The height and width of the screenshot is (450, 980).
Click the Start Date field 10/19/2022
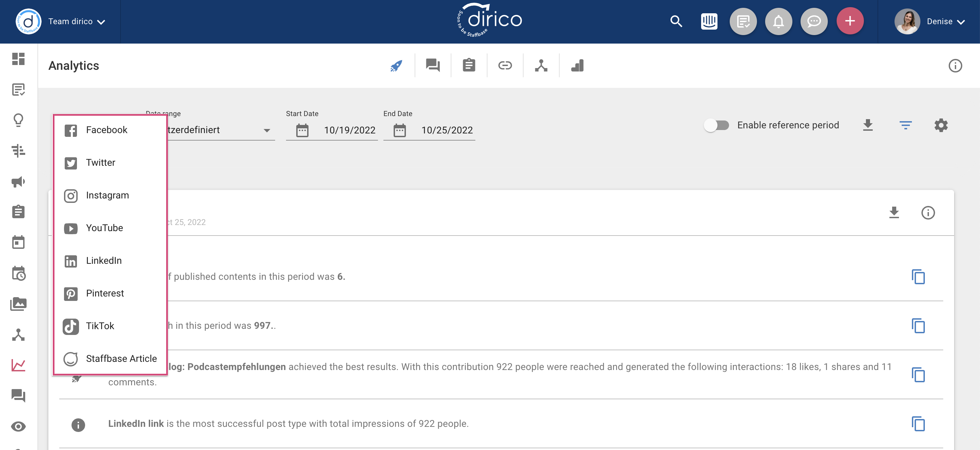(350, 130)
